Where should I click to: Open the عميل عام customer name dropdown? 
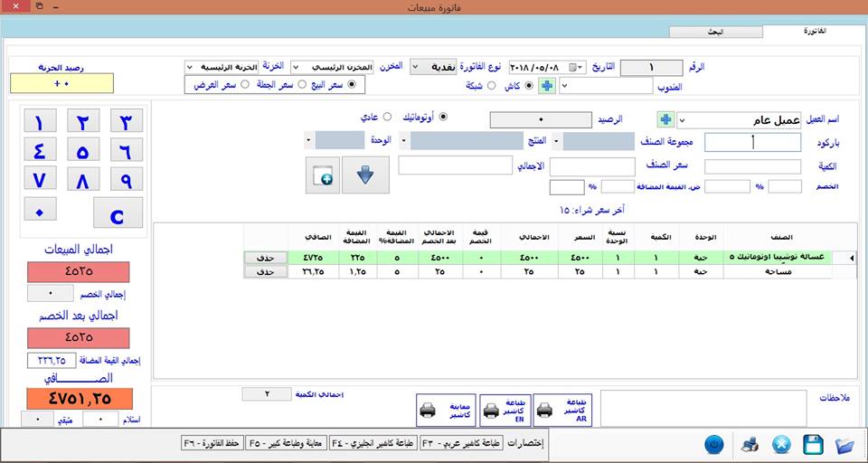[682, 119]
